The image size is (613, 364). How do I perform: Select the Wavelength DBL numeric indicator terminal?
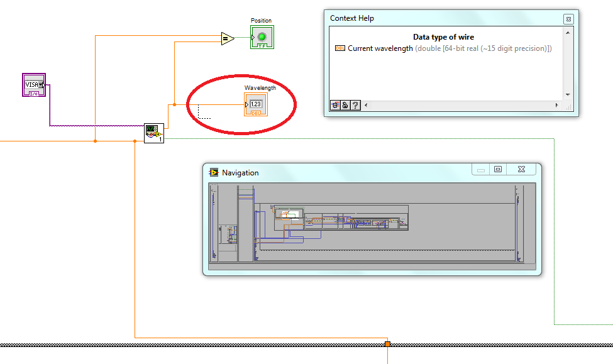pyautogui.click(x=256, y=104)
